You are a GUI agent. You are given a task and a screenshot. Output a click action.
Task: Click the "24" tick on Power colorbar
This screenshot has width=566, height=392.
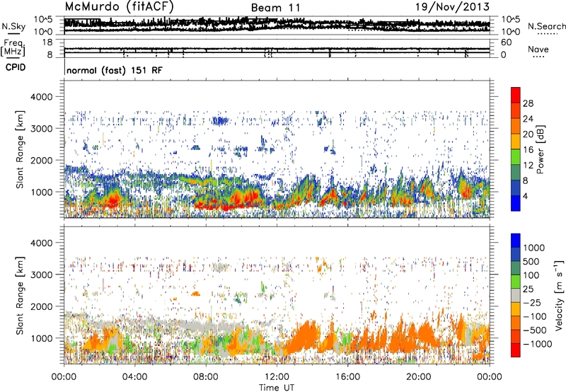528,119
